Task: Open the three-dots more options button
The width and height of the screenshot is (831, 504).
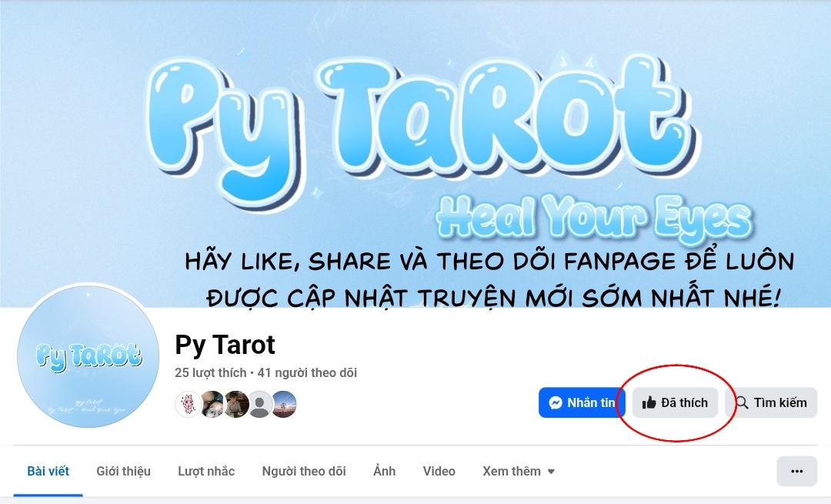Action: 796,471
